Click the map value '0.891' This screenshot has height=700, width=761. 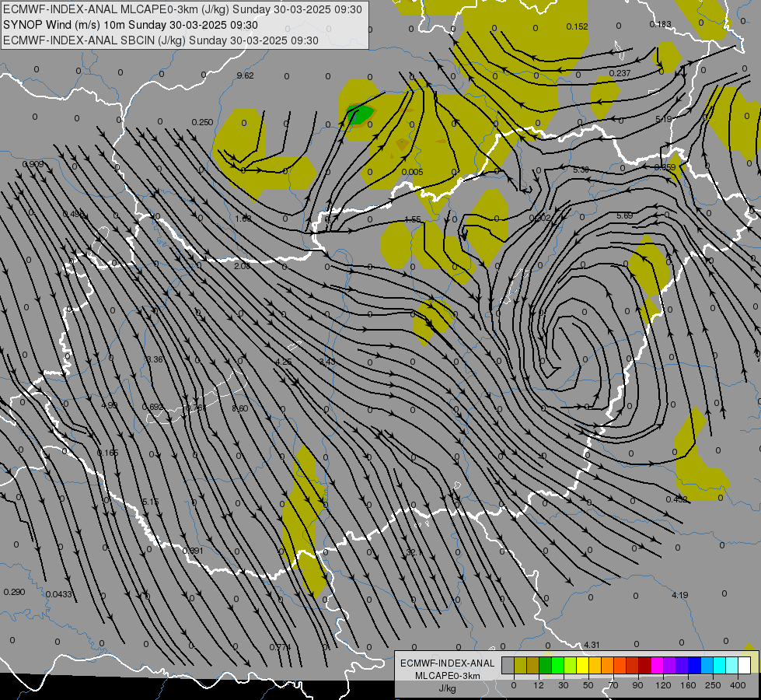click(193, 551)
